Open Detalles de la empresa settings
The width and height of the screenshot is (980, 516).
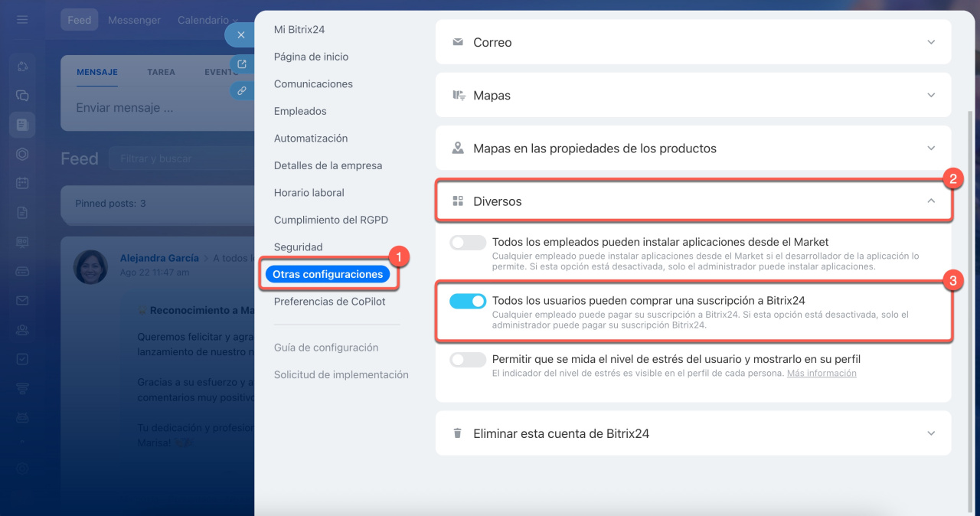[328, 165]
